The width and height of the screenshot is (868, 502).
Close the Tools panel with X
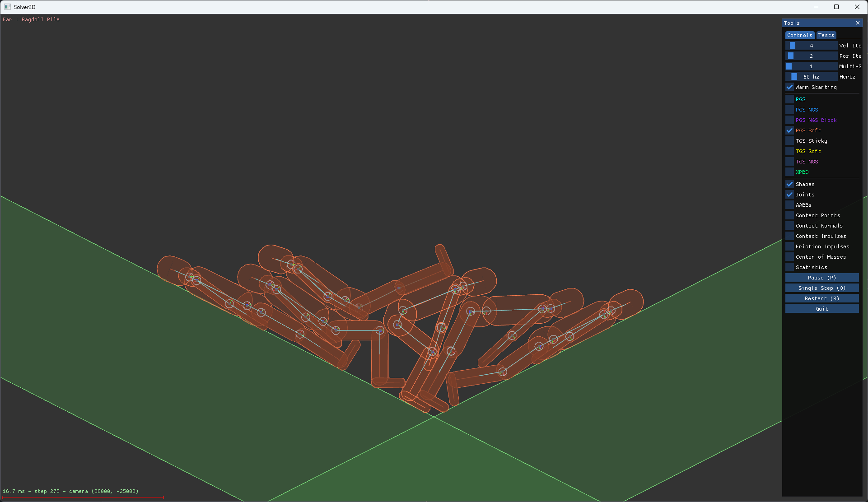click(x=858, y=23)
